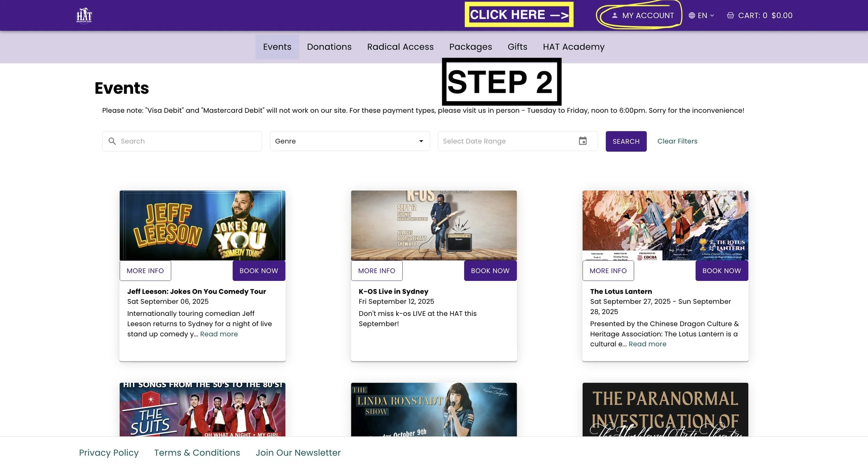Click the globe language icon
Screen dimensions: 868x469
tap(692, 16)
